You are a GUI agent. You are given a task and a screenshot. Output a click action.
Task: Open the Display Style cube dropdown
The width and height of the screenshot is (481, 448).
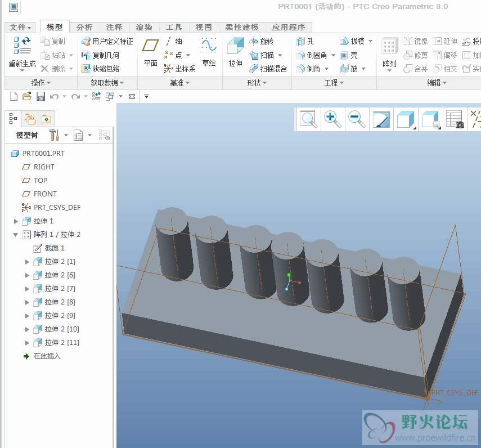click(406, 119)
